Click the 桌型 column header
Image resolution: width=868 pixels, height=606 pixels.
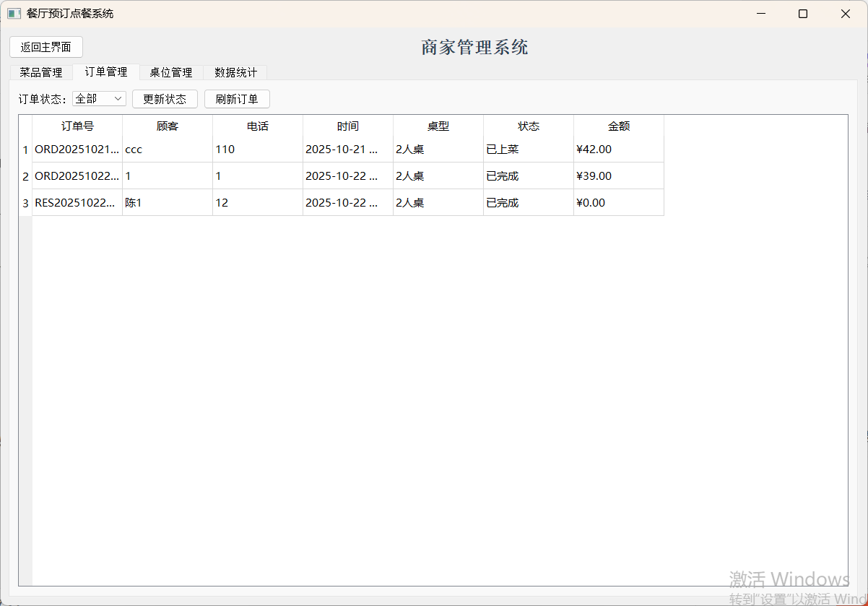438,126
